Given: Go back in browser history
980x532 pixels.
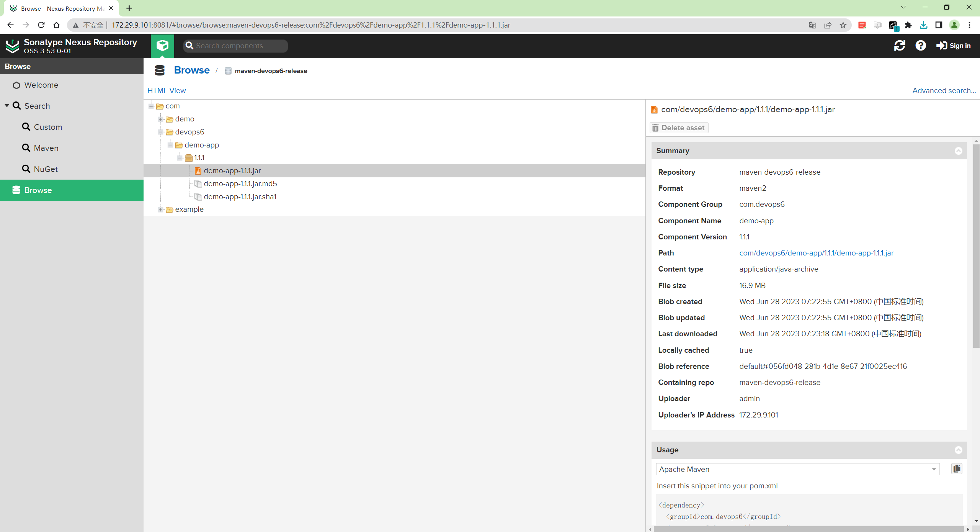Looking at the screenshot, I should [10, 25].
